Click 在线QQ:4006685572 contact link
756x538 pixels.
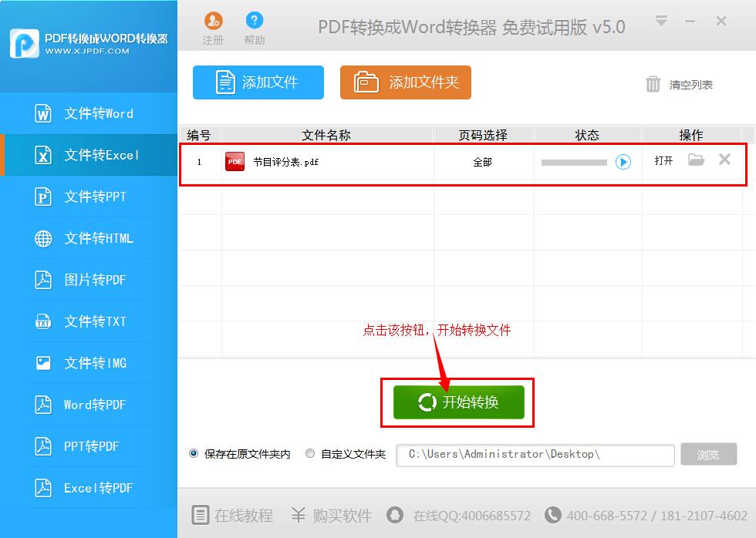[x=458, y=516]
